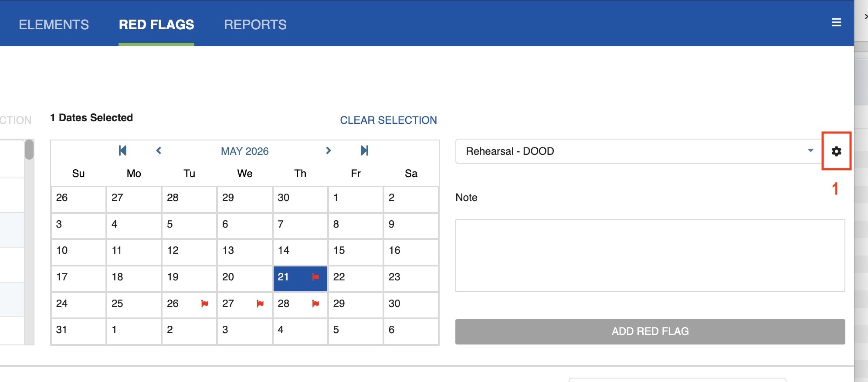Go to previous month in calendar
Screen dimensions: 868x382
(159, 151)
